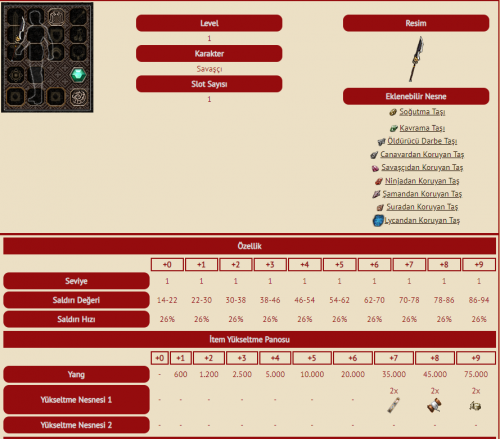Click attack value 30-38
The width and height of the screenshot is (500, 439).
[236, 300]
